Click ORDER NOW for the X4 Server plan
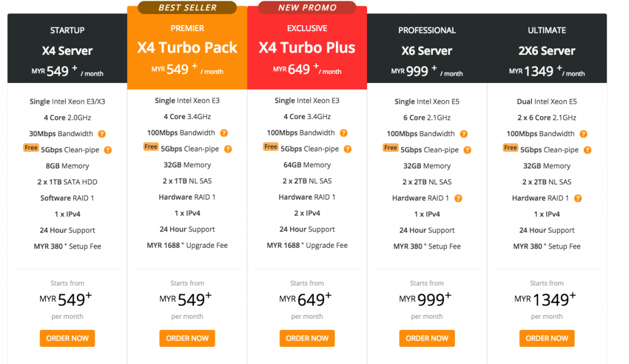The width and height of the screenshot is (629, 364). 67,338
